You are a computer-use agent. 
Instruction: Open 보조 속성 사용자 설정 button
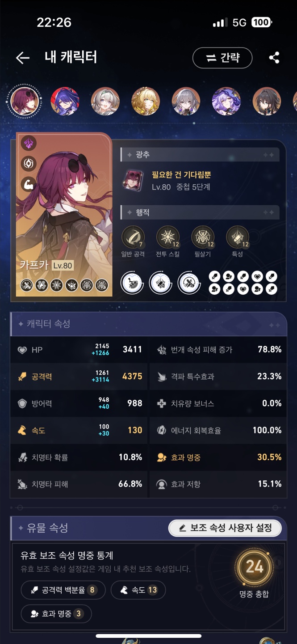(x=225, y=528)
